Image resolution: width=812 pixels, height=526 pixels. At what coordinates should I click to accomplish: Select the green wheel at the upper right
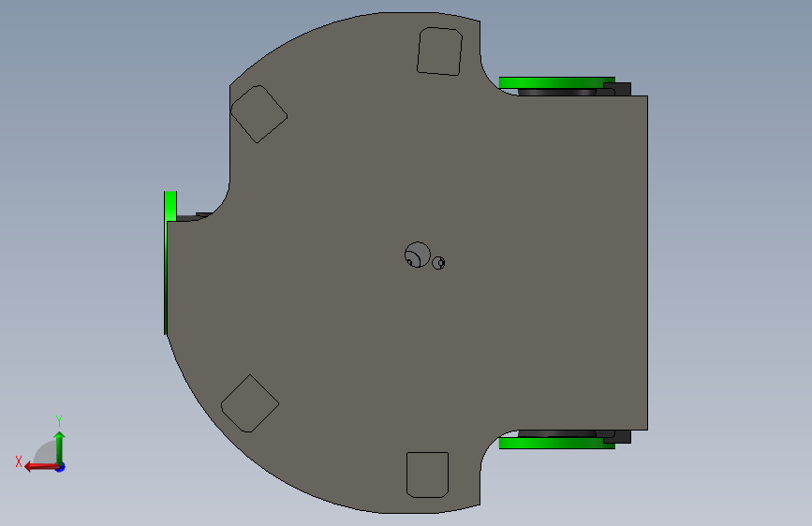(x=556, y=82)
